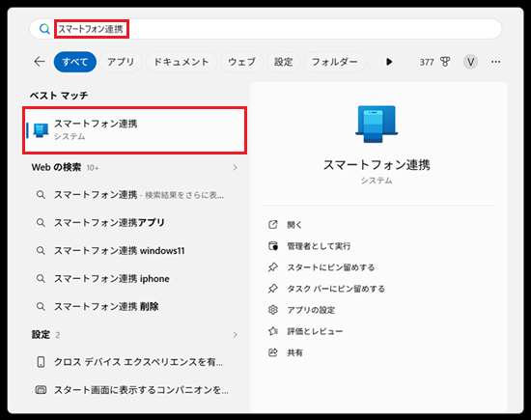This screenshot has height=420, width=531.
Task: Switch to the アプリ filter tab
Action: pos(121,62)
